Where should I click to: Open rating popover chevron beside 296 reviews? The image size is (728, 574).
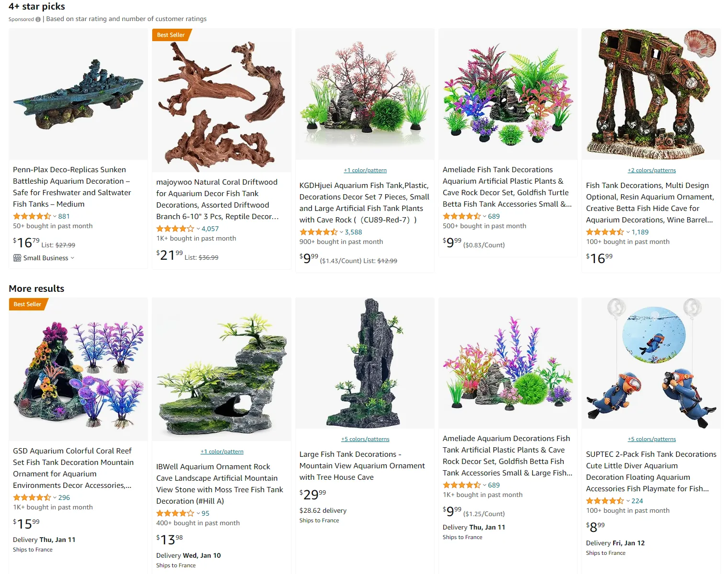click(x=55, y=497)
